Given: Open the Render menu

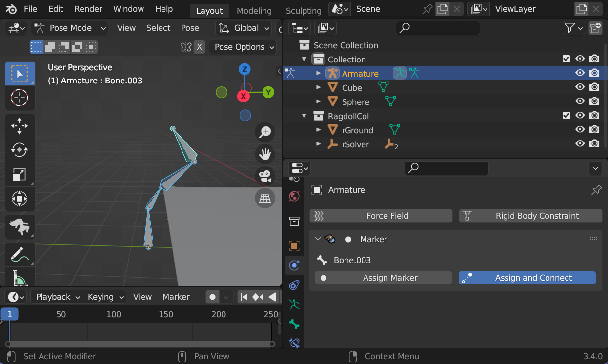Looking at the screenshot, I should (x=88, y=9).
